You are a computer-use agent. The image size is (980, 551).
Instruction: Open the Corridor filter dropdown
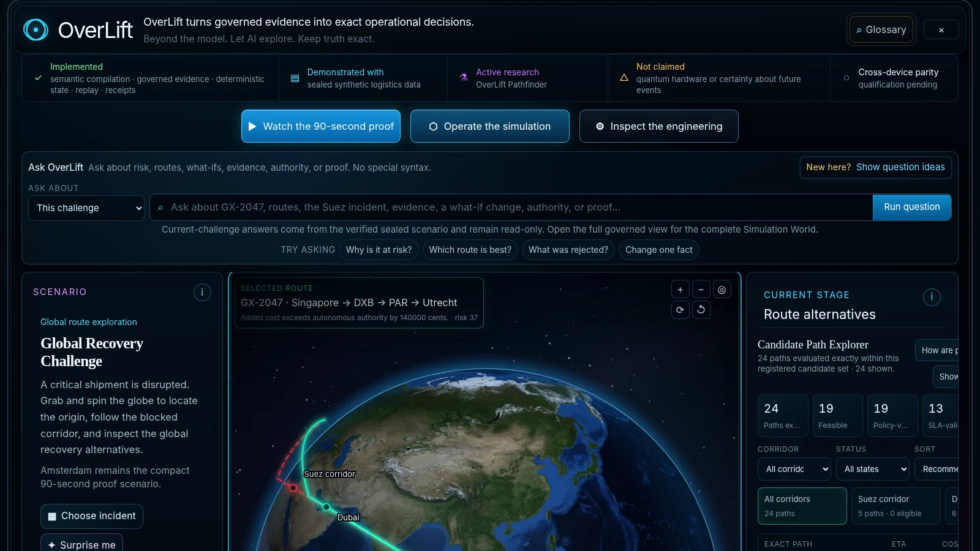(x=794, y=469)
